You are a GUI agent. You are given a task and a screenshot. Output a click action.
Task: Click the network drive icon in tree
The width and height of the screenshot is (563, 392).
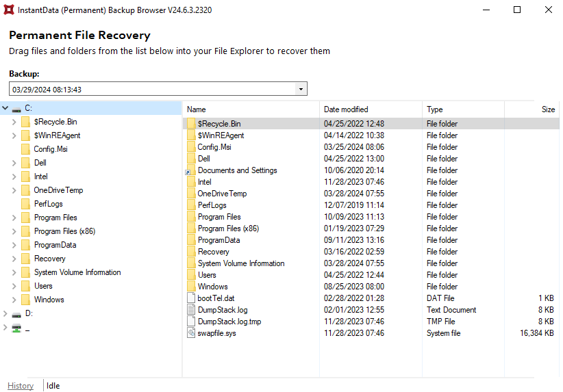tap(16, 328)
